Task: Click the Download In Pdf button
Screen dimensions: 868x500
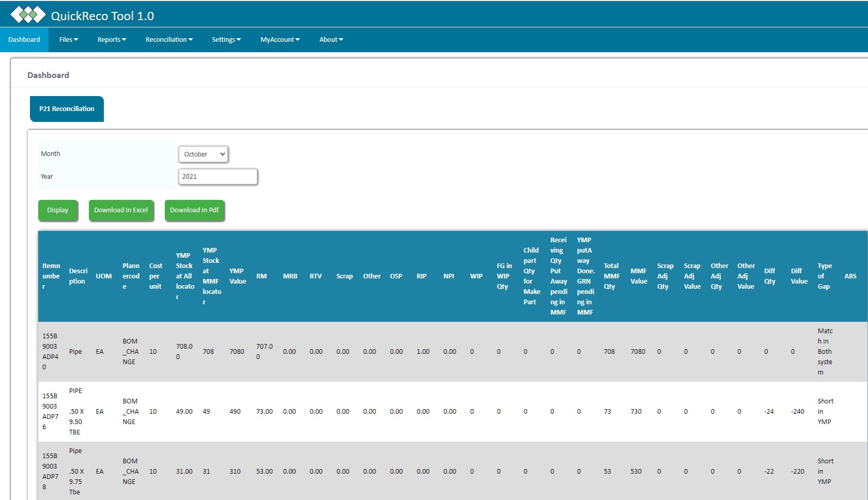Action: pos(194,210)
